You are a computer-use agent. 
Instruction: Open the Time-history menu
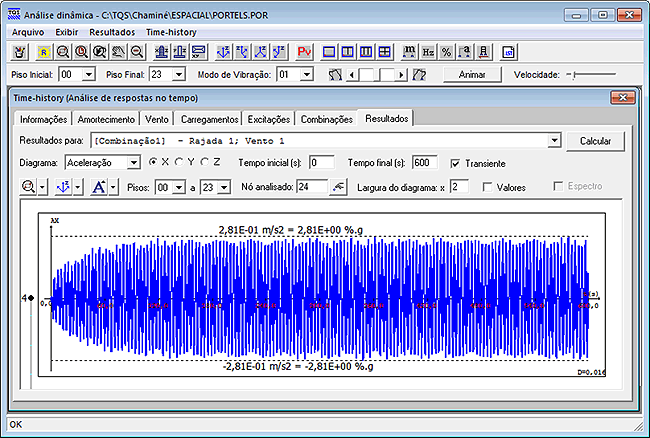pyautogui.click(x=171, y=32)
